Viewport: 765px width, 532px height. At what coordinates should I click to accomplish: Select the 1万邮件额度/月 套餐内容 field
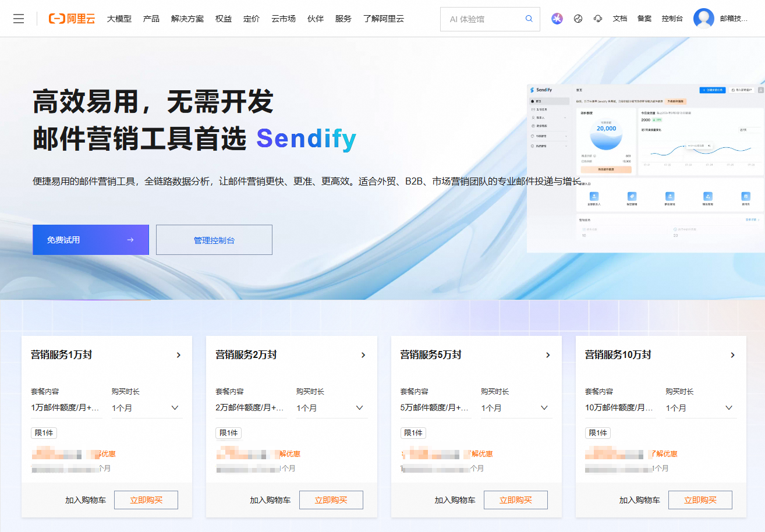point(66,408)
